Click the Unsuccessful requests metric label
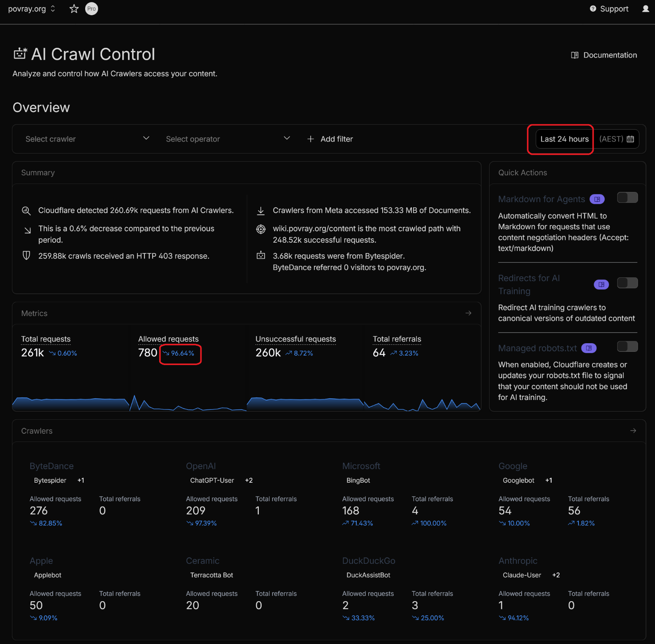The height and width of the screenshot is (644, 655). [296, 339]
